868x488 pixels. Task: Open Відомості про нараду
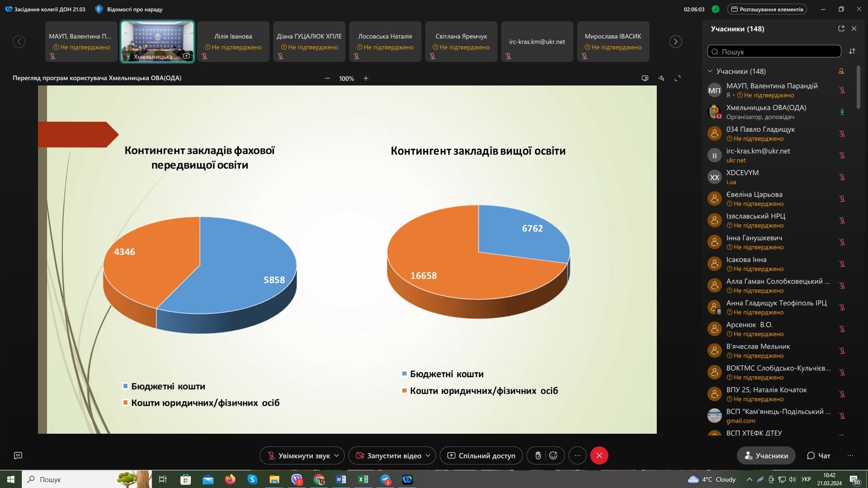[129, 9]
